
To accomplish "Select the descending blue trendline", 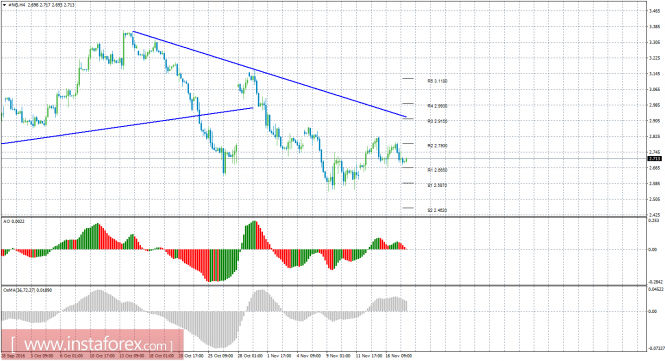I will coord(270,74).
